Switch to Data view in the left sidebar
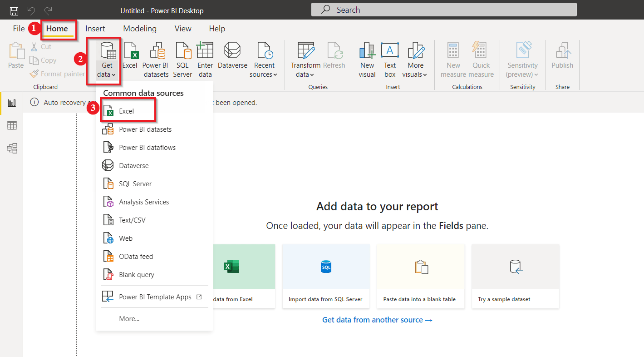Viewport: 644px width, 357px height. pos(12,125)
